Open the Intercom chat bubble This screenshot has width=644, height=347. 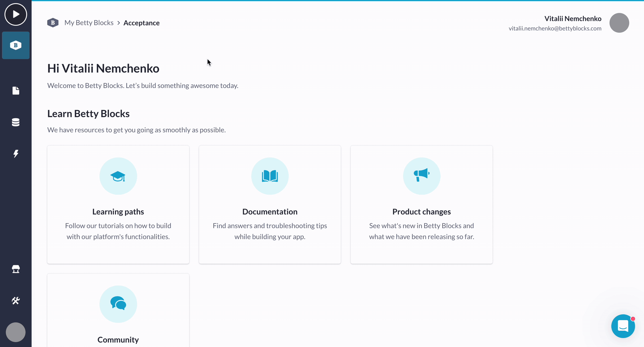[623, 326]
